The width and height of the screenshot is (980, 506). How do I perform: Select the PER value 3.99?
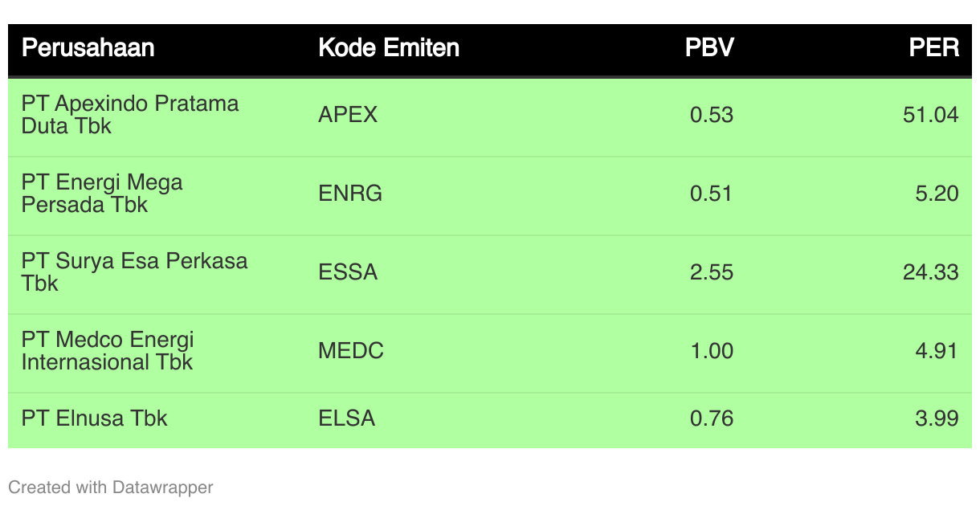937,418
